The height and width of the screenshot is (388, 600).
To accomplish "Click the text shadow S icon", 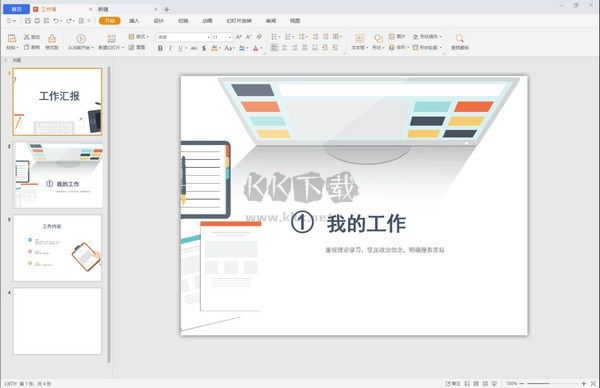I will [x=204, y=48].
